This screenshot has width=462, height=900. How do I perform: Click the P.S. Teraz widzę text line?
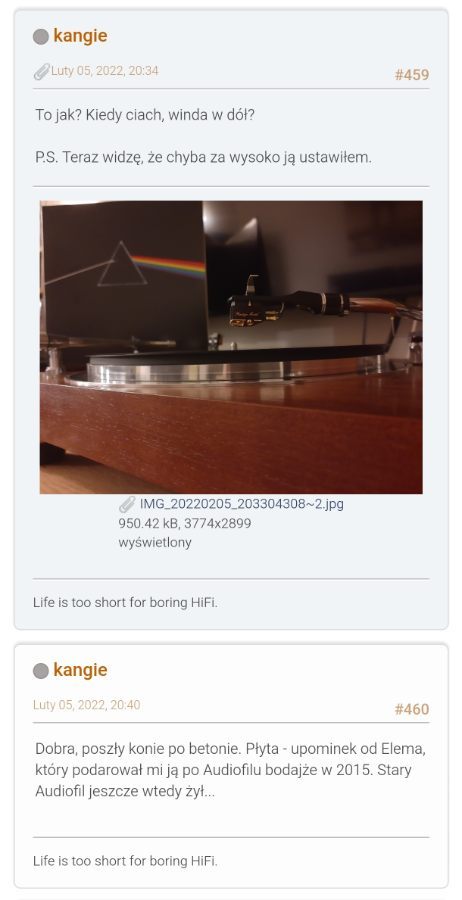point(203,157)
